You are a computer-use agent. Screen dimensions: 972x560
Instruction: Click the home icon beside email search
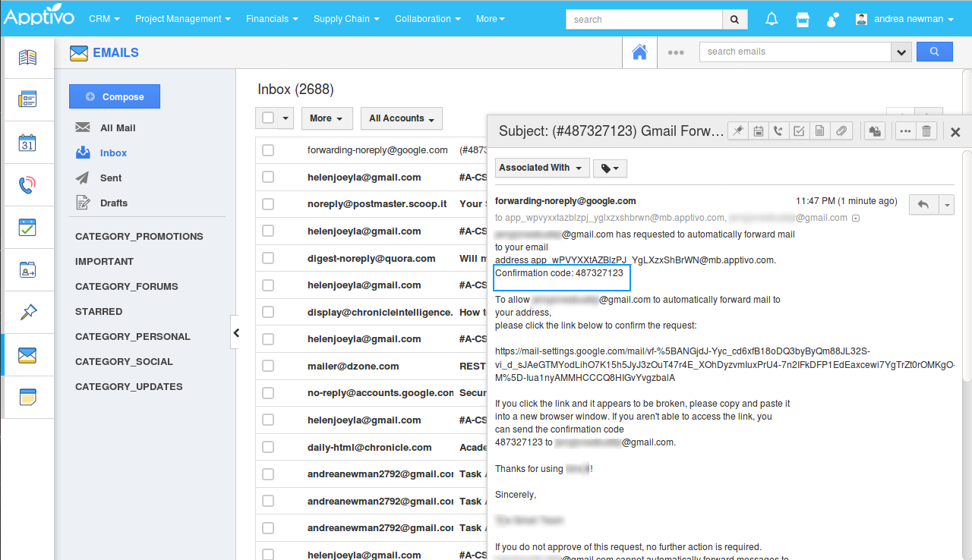[639, 52]
